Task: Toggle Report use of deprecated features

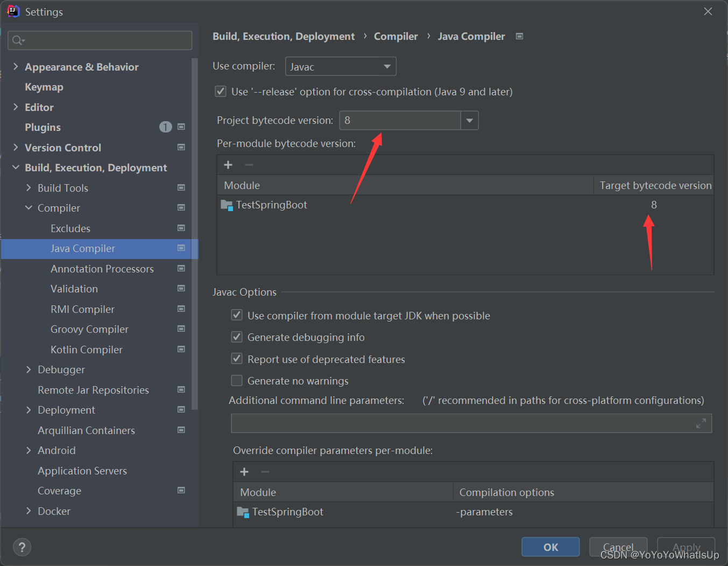Action: pos(237,359)
